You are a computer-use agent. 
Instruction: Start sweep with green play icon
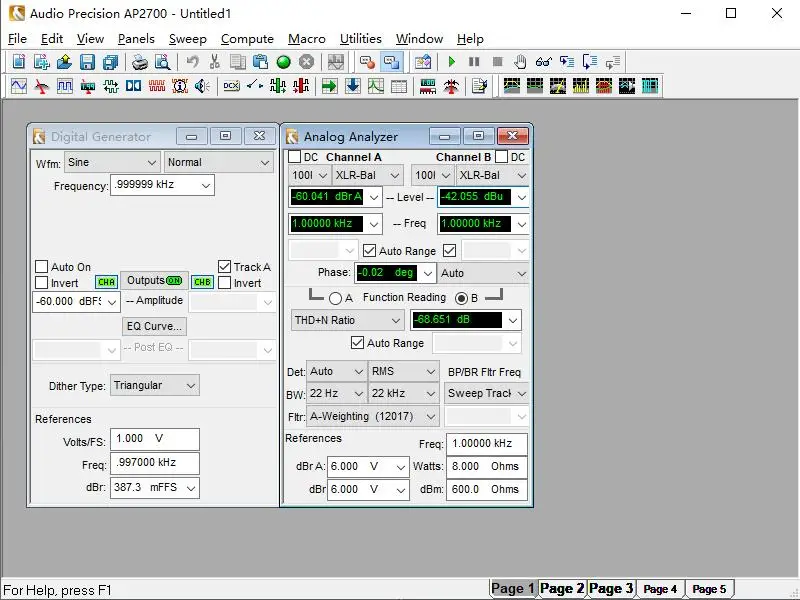click(x=451, y=62)
